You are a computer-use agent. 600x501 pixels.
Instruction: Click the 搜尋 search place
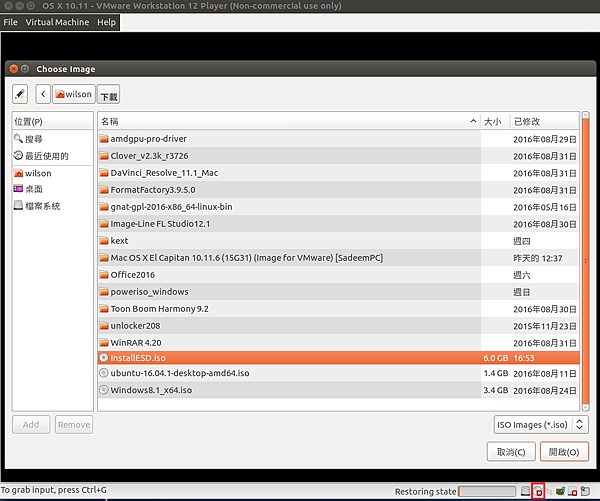coord(52,139)
